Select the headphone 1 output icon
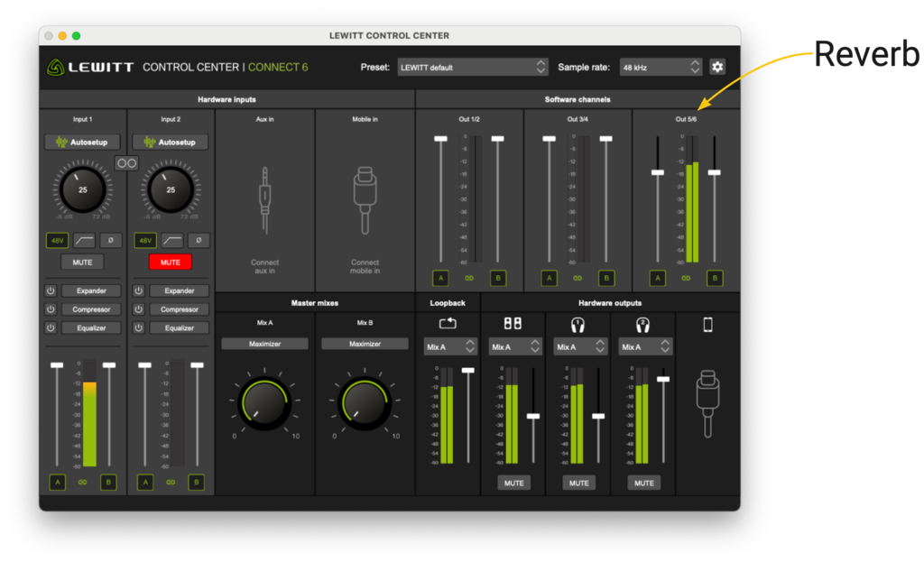The image size is (924, 562). [578, 322]
